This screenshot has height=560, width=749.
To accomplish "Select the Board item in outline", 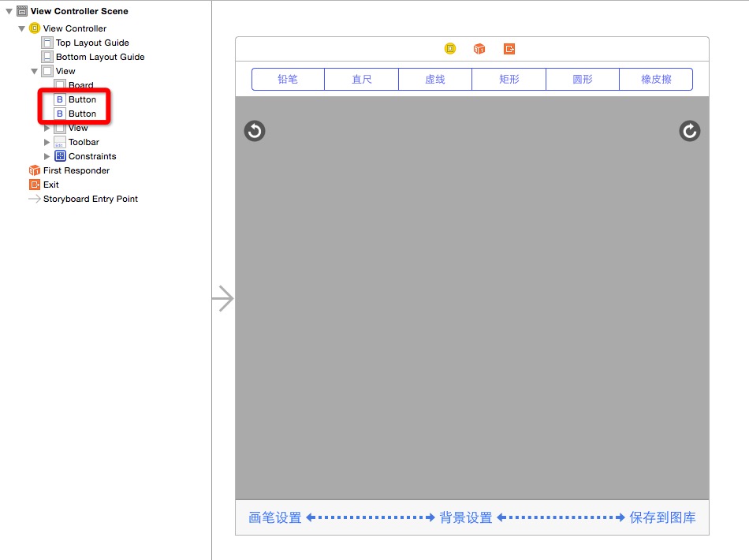I will (x=80, y=85).
